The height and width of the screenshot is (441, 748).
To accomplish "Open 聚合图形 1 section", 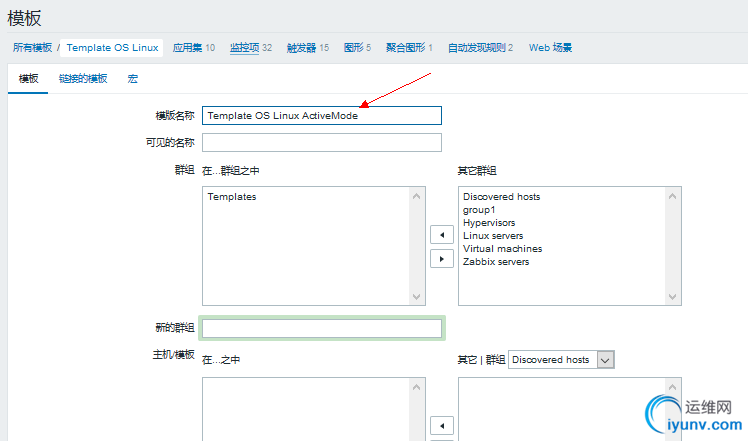I will coord(409,48).
